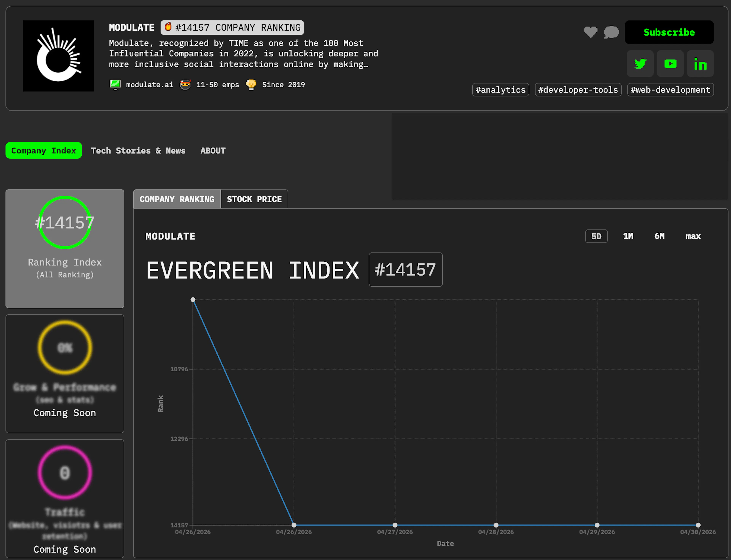Open the YouTube channel icon
The image size is (731, 560).
pos(670,64)
